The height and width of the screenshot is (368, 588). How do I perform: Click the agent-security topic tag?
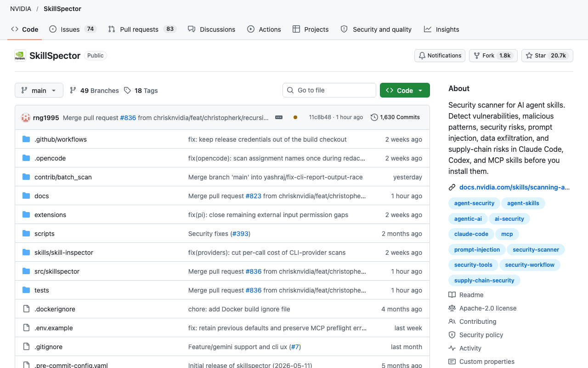click(x=474, y=203)
